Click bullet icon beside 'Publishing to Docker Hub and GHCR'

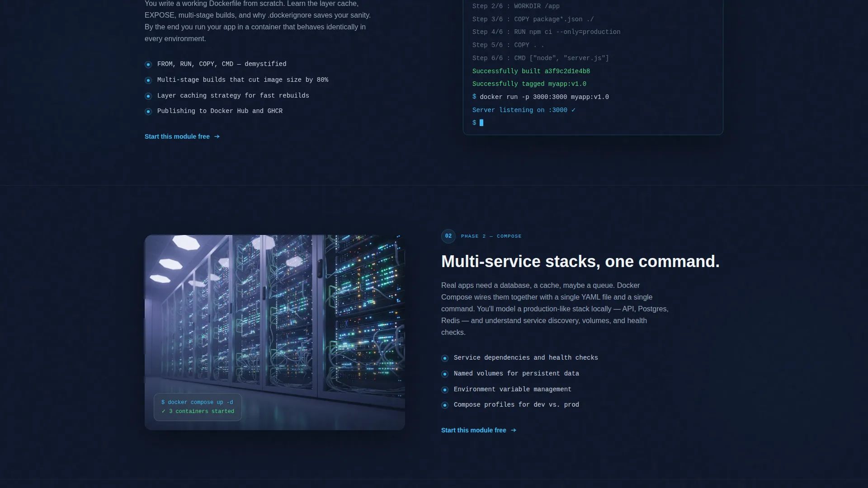coord(148,112)
